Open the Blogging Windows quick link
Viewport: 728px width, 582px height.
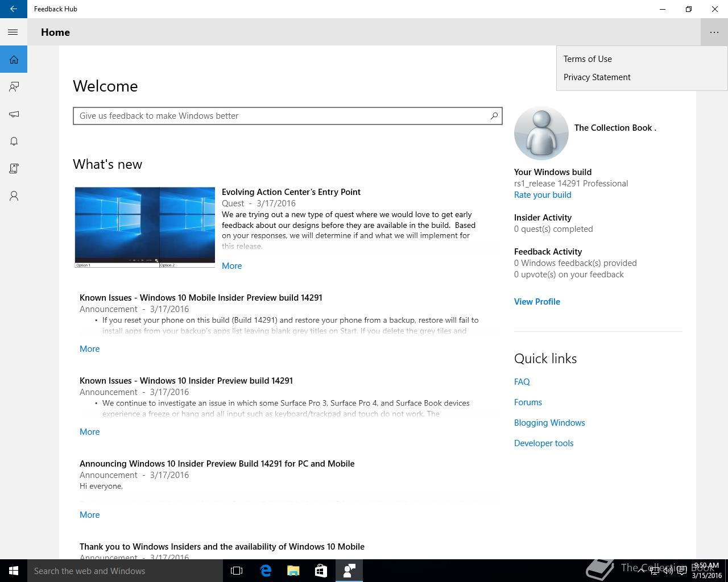click(549, 423)
